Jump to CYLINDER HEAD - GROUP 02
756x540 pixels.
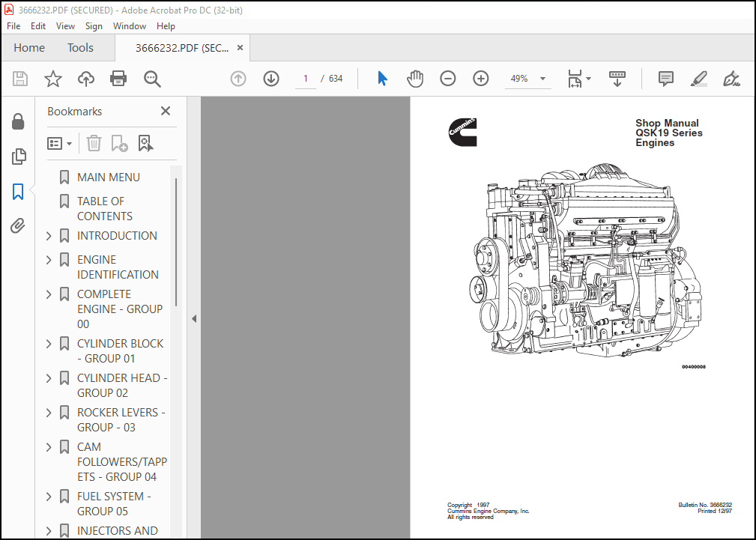click(122, 385)
